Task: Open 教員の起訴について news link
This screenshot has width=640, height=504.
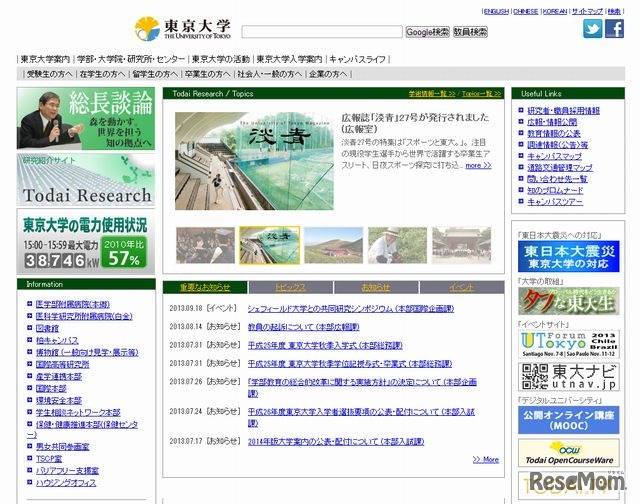Action: (x=303, y=327)
